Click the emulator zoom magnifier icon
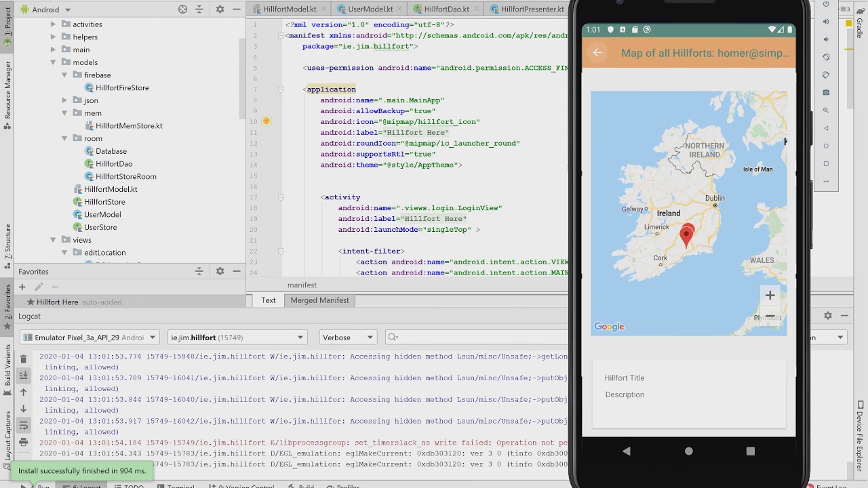The width and height of the screenshot is (868, 488). (x=826, y=110)
